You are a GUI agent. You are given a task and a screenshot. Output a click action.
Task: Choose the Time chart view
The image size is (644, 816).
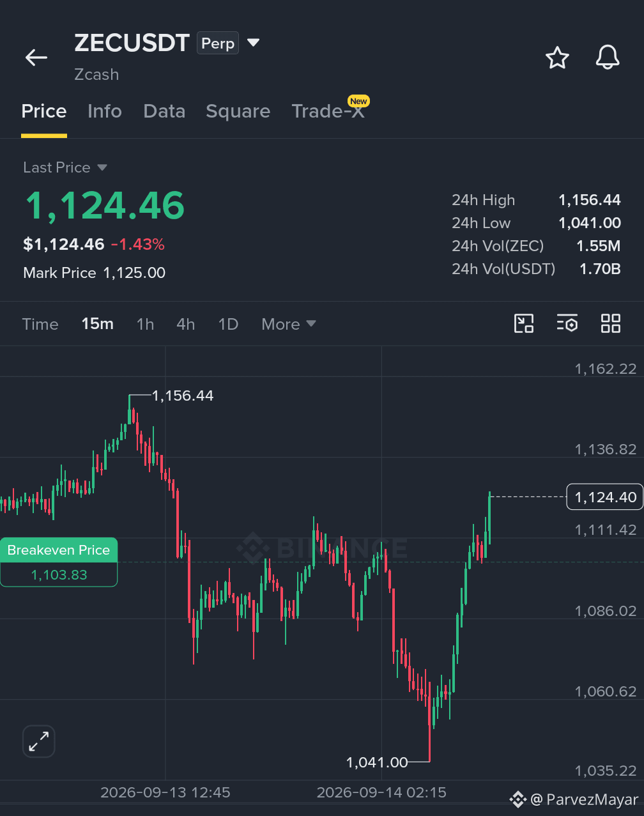pyautogui.click(x=40, y=324)
